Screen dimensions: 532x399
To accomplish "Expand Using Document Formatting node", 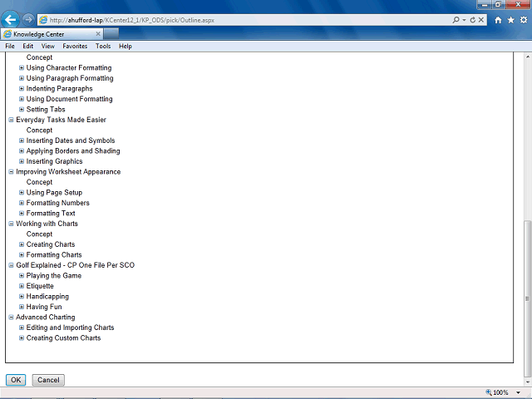I will tap(22, 99).
